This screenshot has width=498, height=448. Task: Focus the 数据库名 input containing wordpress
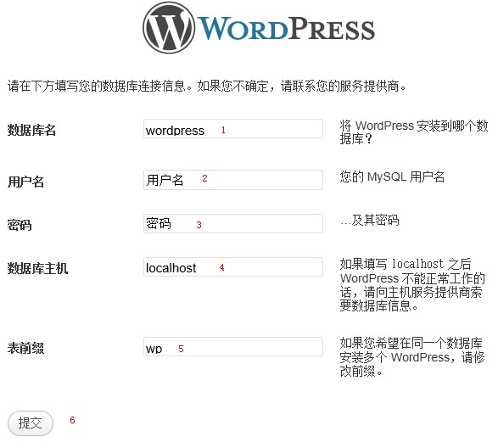pyautogui.click(x=233, y=129)
